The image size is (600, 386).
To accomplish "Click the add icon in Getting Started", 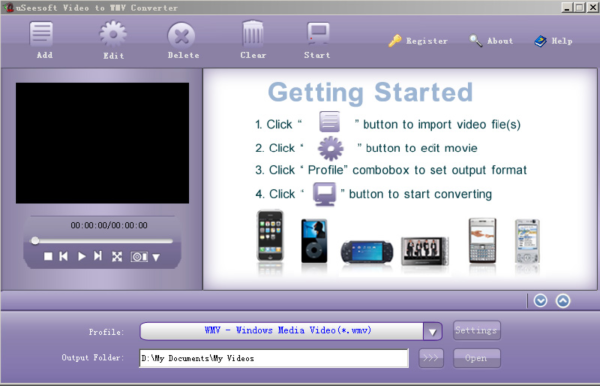I will pyautogui.click(x=329, y=122).
